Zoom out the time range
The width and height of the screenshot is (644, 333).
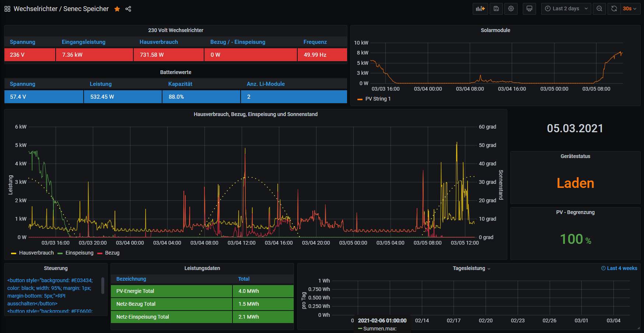[599, 9]
